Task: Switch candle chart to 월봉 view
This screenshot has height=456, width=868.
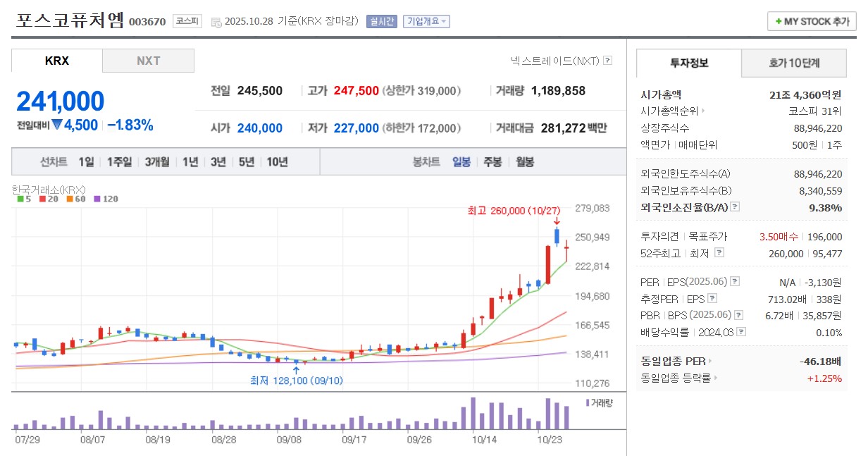Action: 525,161
